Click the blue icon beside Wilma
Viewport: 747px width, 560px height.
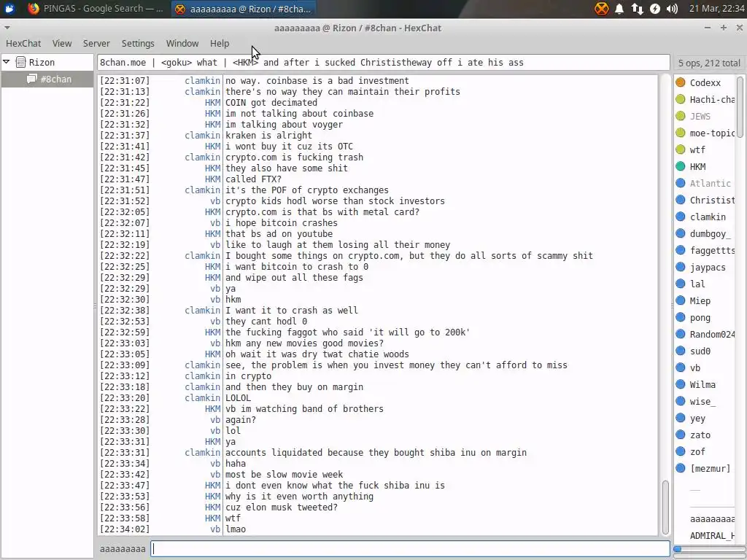[x=681, y=385]
